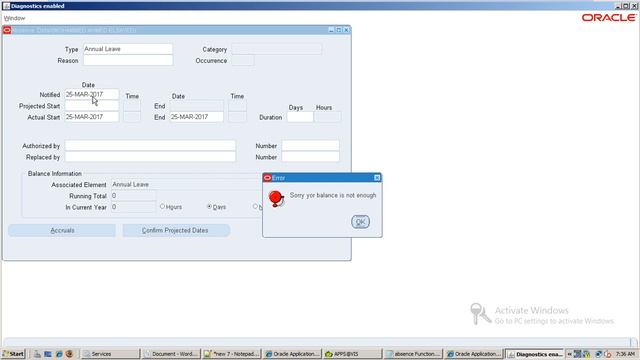The width and height of the screenshot is (640, 360).
Task: Click the Actual Start date field
Action: (x=92, y=117)
